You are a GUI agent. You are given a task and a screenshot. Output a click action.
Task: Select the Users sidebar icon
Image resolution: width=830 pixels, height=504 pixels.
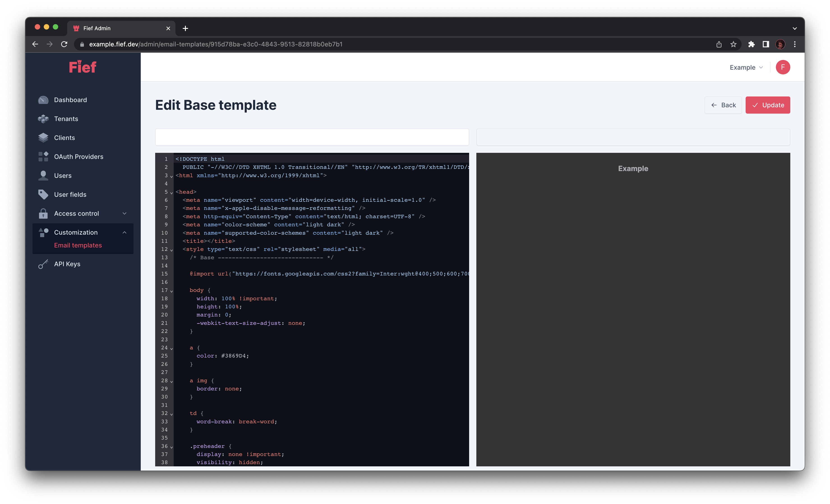[x=43, y=175]
